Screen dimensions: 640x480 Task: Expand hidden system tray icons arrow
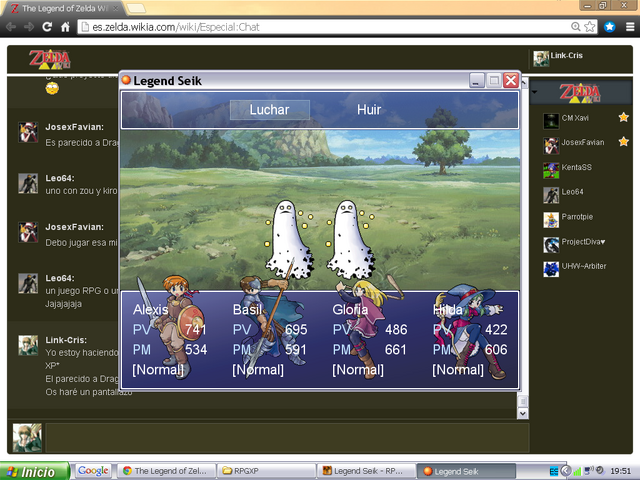click(566, 471)
